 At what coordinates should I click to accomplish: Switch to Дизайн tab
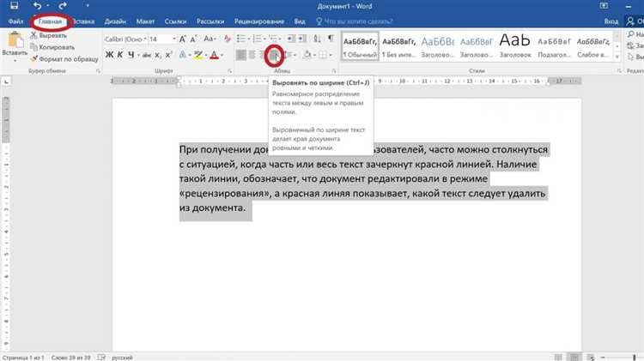pyautogui.click(x=115, y=21)
